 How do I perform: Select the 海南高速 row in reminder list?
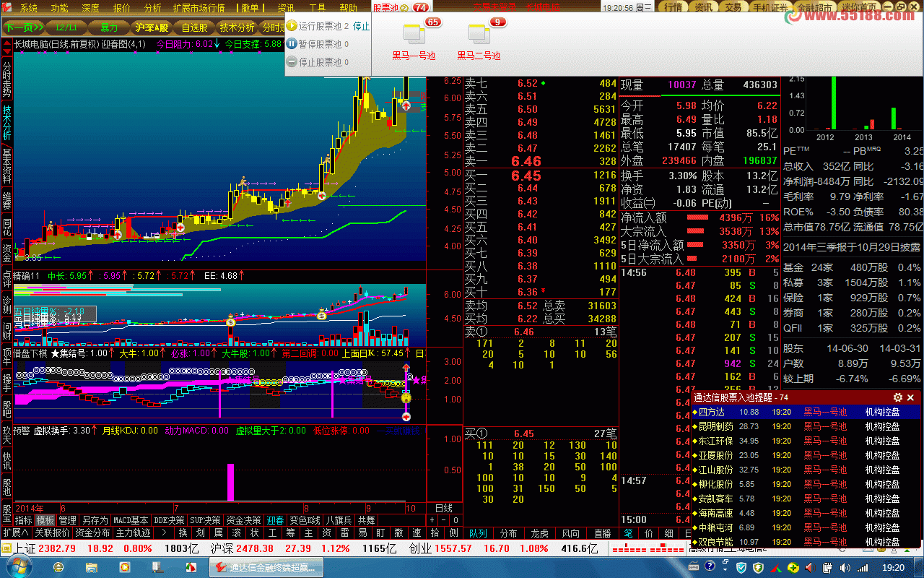click(806, 513)
